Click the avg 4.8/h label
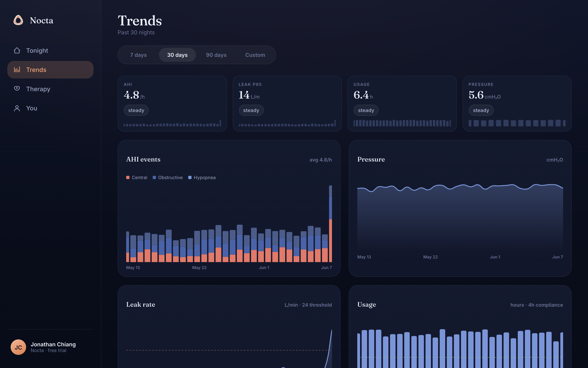588x368 pixels. 321,160
